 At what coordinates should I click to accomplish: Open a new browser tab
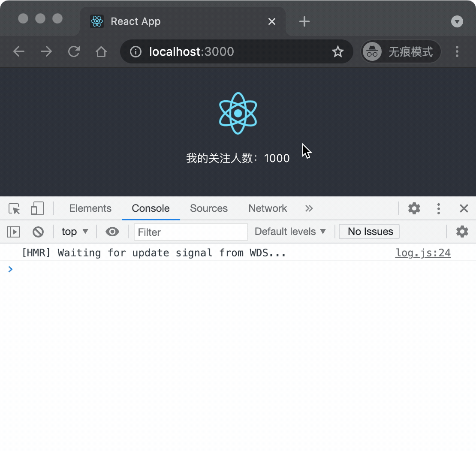(304, 21)
